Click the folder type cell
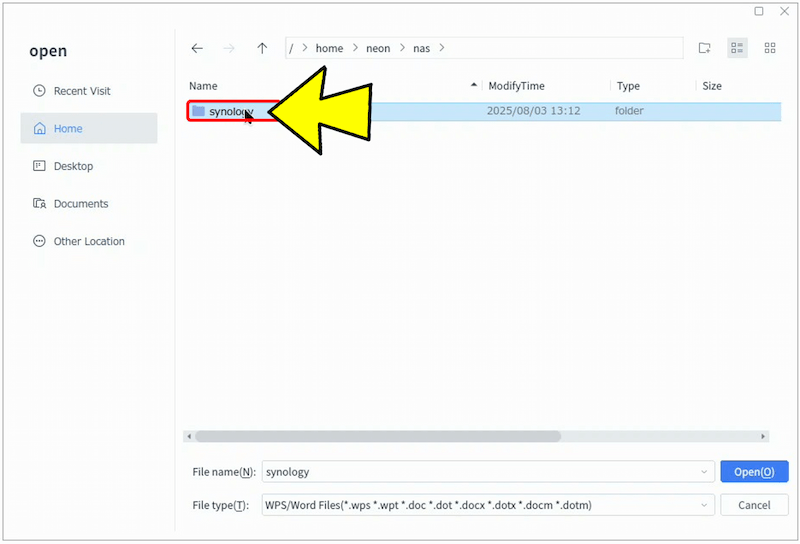Screen dimensions: 800x544 (629, 111)
